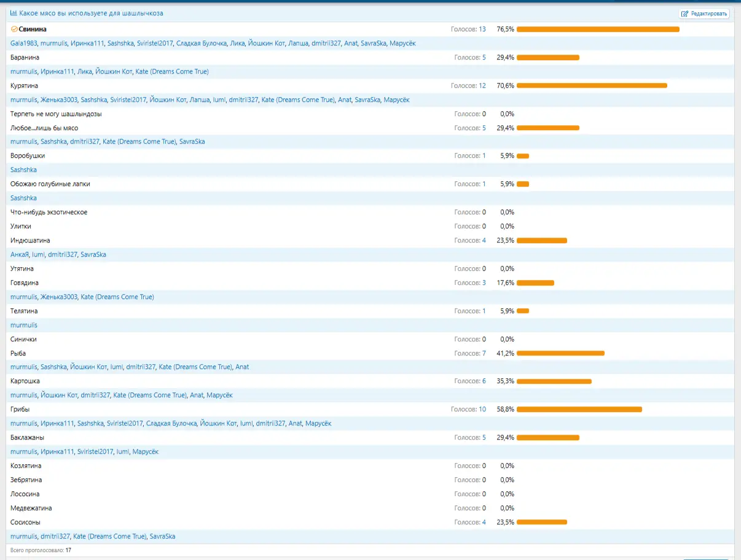741x560 pixels.
Task: Click the Грибы 58,8% progress bar
Action: coord(579,409)
